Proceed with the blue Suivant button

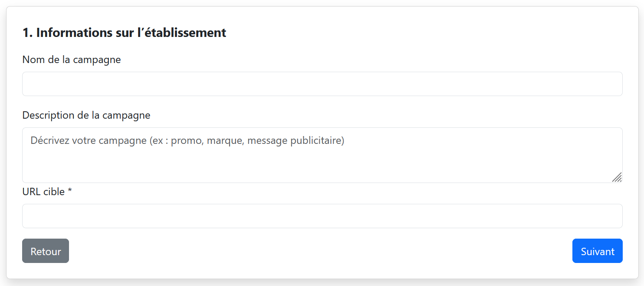(x=598, y=251)
